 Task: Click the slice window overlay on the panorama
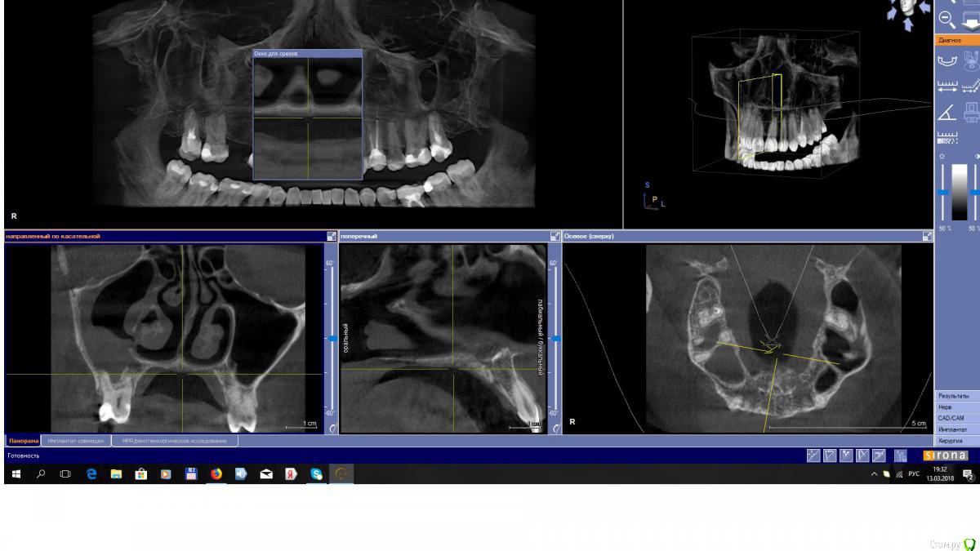click(x=307, y=114)
